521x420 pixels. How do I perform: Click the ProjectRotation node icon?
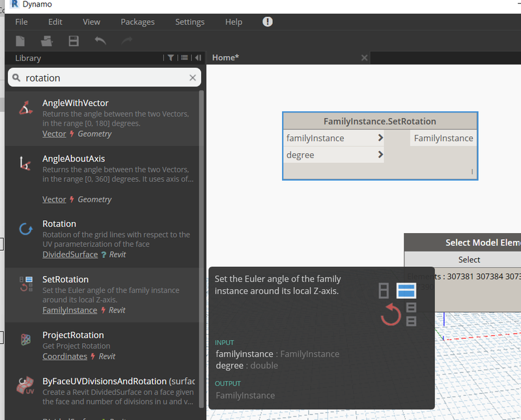(x=26, y=340)
